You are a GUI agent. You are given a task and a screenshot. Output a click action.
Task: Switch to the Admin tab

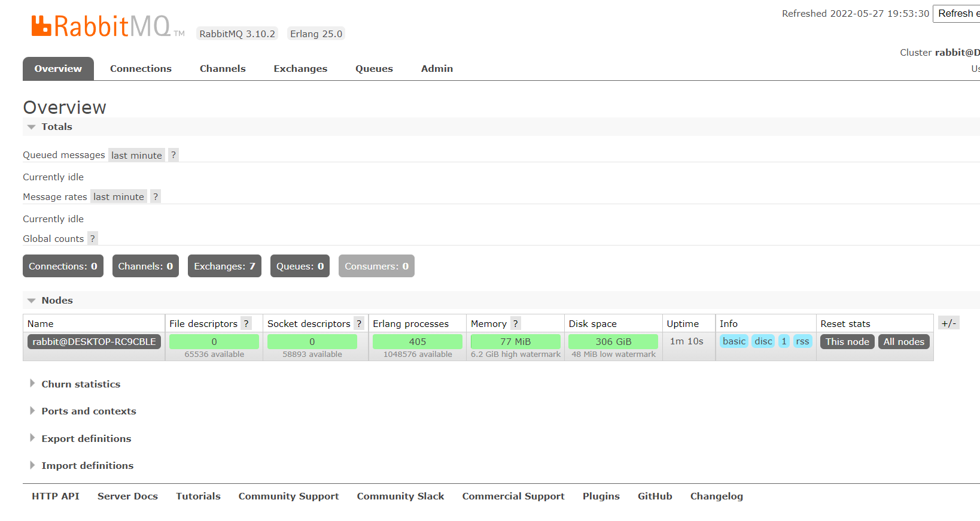437,69
